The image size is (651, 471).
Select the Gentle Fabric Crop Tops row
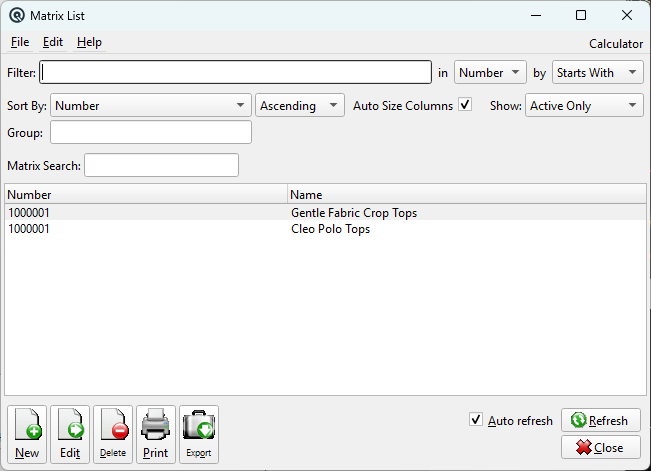point(326,213)
